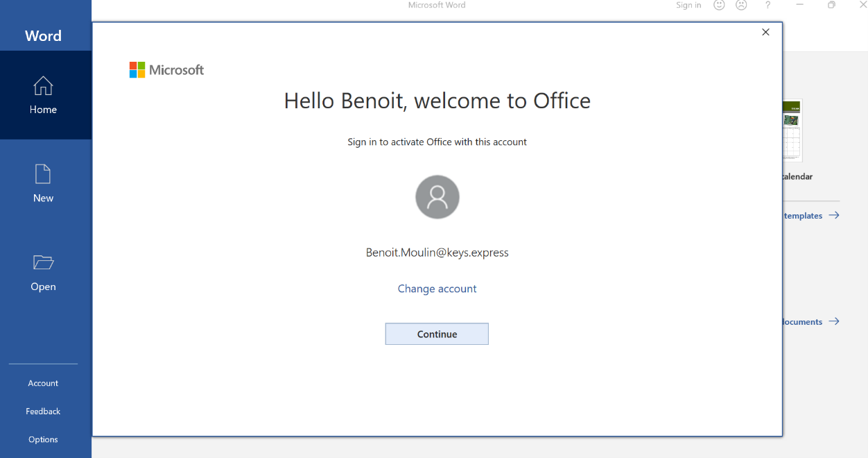The width and height of the screenshot is (868, 458).
Task: Select the New document icon
Action: click(x=43, y=174)
